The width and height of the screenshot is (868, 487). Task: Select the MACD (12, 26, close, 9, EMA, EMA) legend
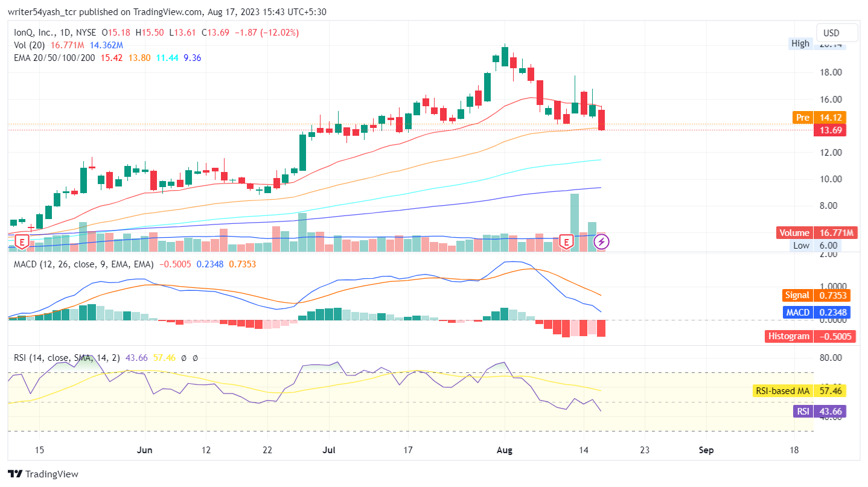coord(85,264)
